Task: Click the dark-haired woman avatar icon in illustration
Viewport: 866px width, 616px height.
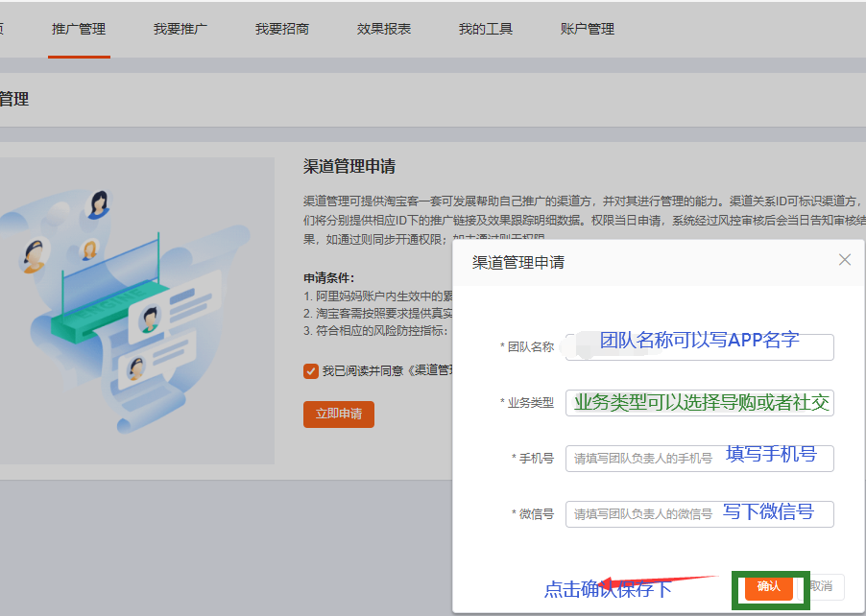Action: click(x=99, y=204)
